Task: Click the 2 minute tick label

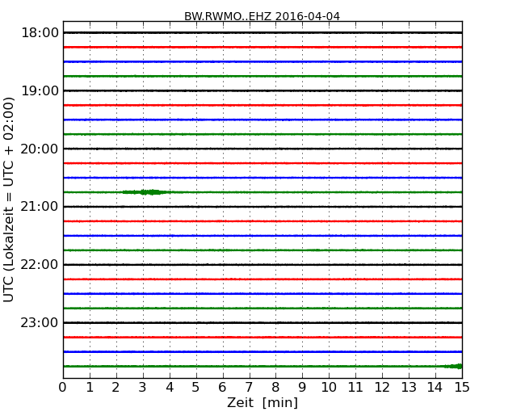Action: pyautogui.click(x=115, y=388)
